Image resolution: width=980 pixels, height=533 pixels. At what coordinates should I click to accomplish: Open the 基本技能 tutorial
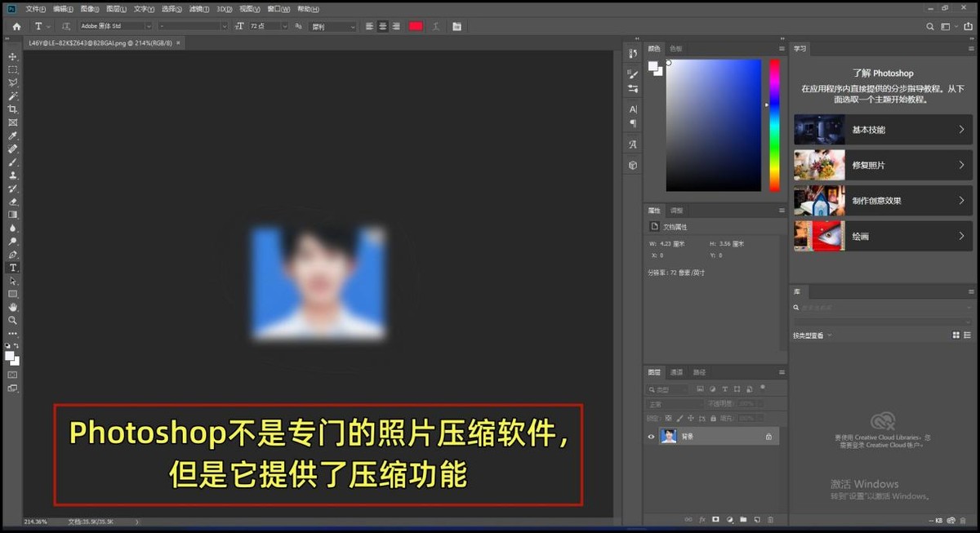pyautogui.click(x=882, y=129)
